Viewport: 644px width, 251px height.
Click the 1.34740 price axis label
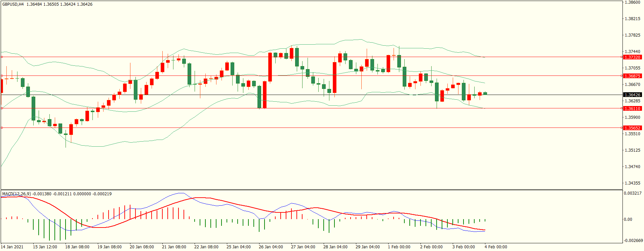click(632, 167)
